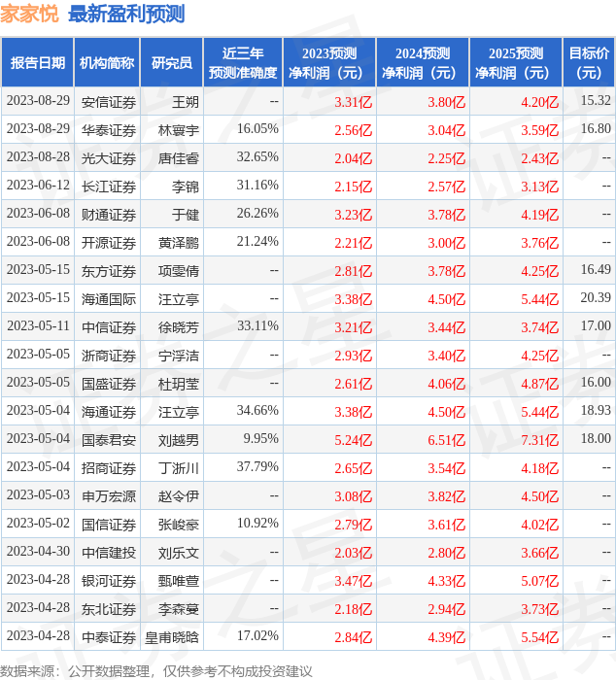This screenshot has width=616, height=680.
Task: Select analyst name 林寰宇
Action: (x=179, y=130)
